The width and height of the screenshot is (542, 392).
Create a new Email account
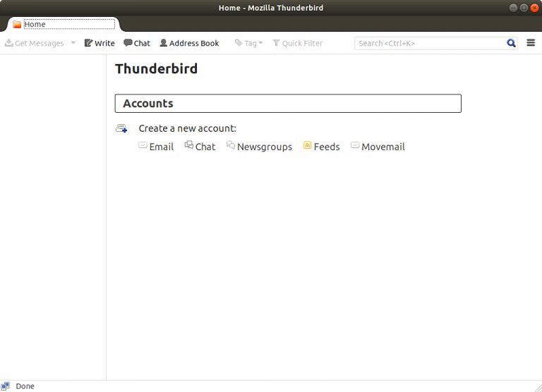(156, 147)
